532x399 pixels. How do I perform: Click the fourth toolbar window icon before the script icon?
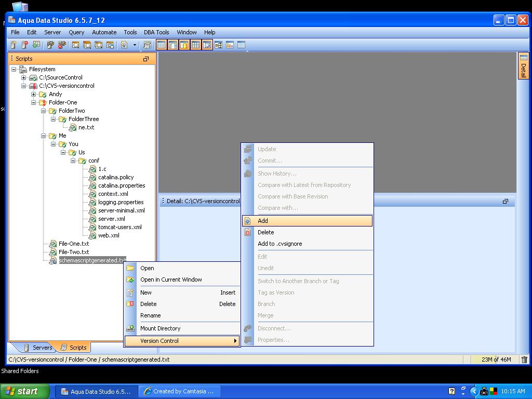pos(110,45)
